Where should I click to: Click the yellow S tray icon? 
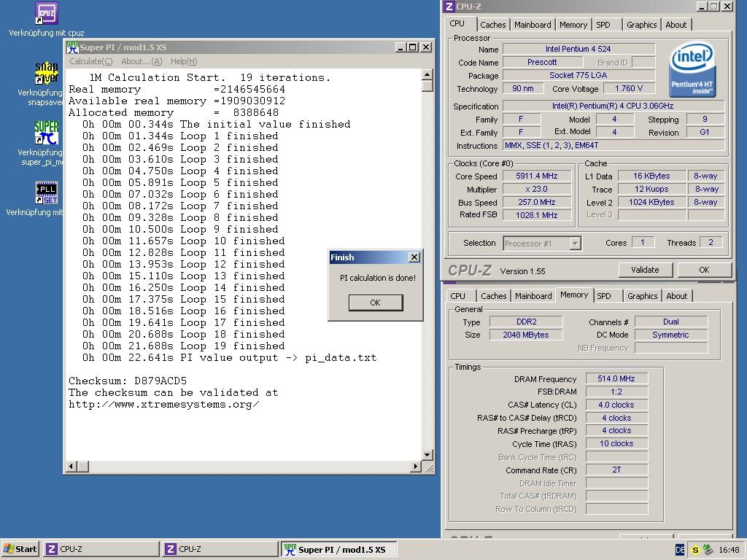point(695,550)
